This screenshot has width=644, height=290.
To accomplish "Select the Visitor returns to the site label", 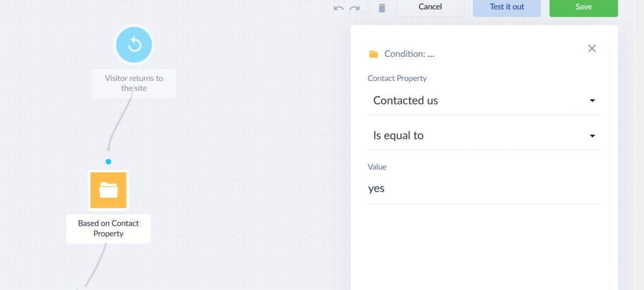I will [x=134, y=83].
